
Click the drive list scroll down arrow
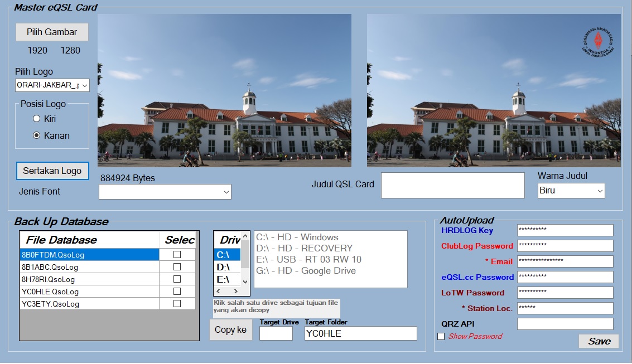[x=245, y=282]
